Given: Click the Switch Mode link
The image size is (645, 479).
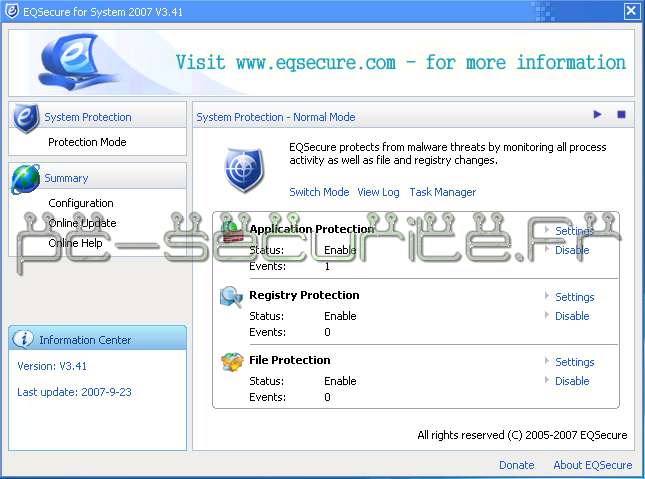Looking at the screenshot, I should click(x=319, y=192).
